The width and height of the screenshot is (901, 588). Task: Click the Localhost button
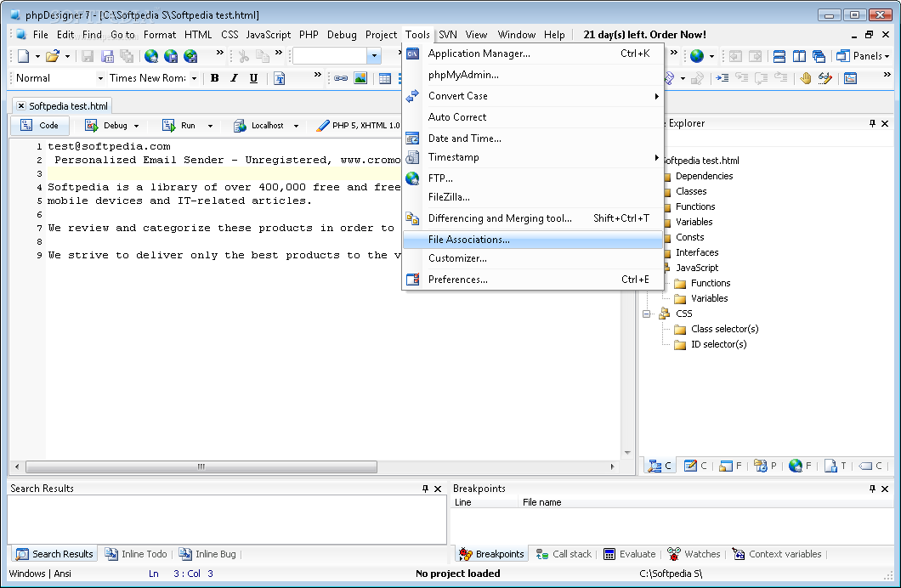(259, 126)
